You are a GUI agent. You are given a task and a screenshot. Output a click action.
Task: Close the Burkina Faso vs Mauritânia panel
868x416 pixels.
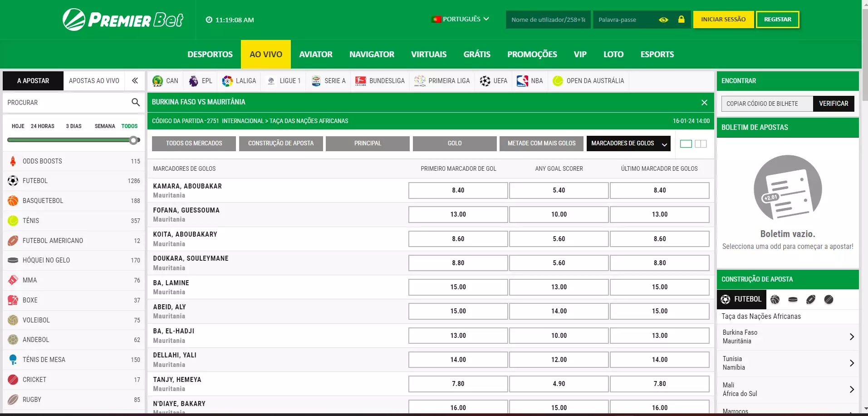[704, 103]
